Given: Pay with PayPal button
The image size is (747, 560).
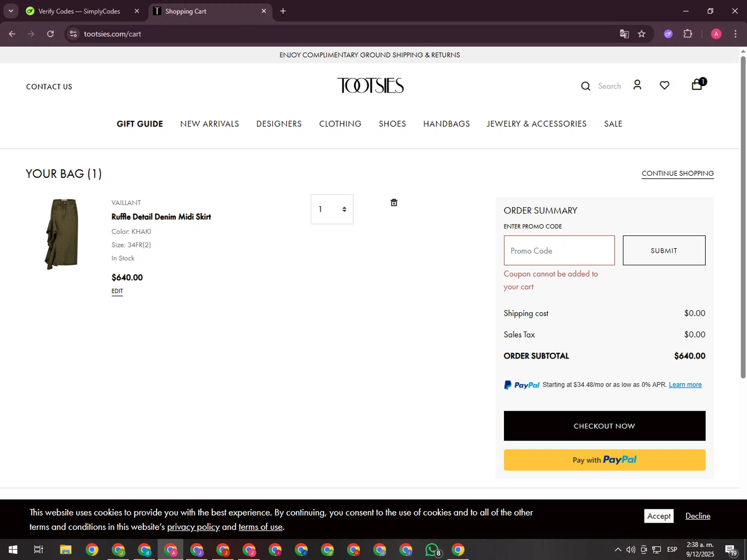Looking at the screenshot, I should [x=605, y=460].
